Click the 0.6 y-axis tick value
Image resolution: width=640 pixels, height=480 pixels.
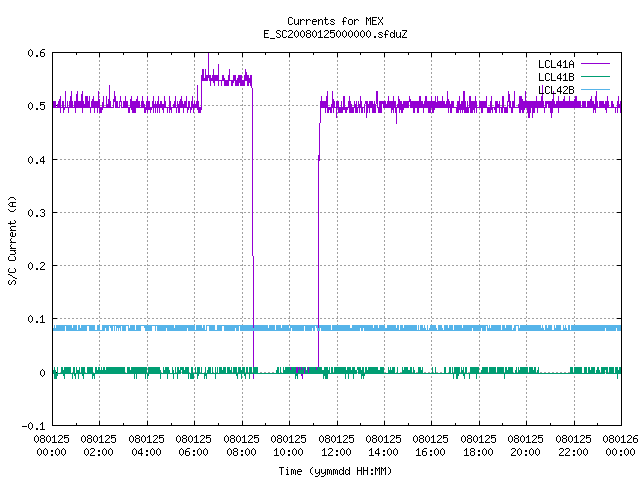tap(36, 53)
